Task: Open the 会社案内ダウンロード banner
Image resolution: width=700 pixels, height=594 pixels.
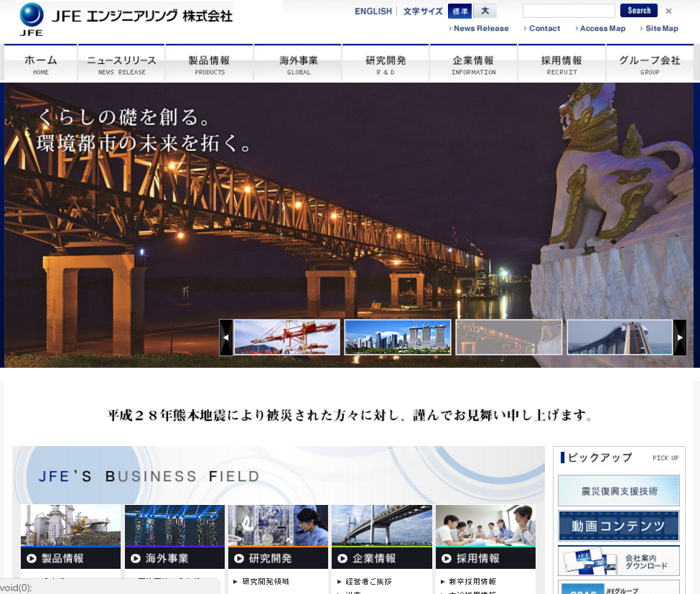Action: point(619,560)
